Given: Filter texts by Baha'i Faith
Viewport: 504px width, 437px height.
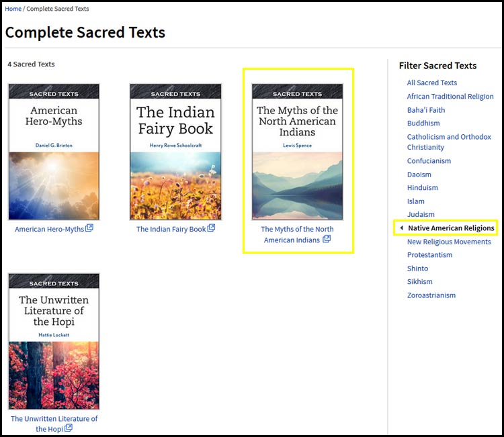Looking at the screenshot, I should point(426,109).
